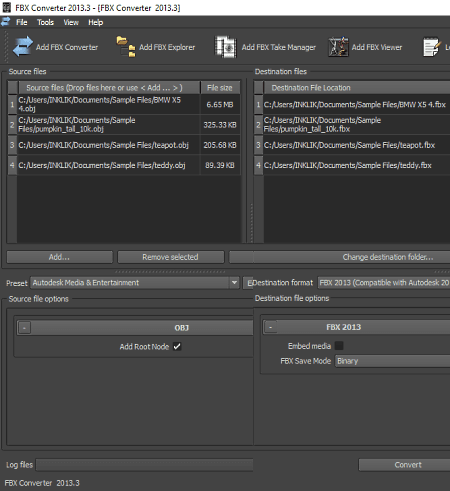
Task: Click the Source files column header
Action: (x=109, y=88)
